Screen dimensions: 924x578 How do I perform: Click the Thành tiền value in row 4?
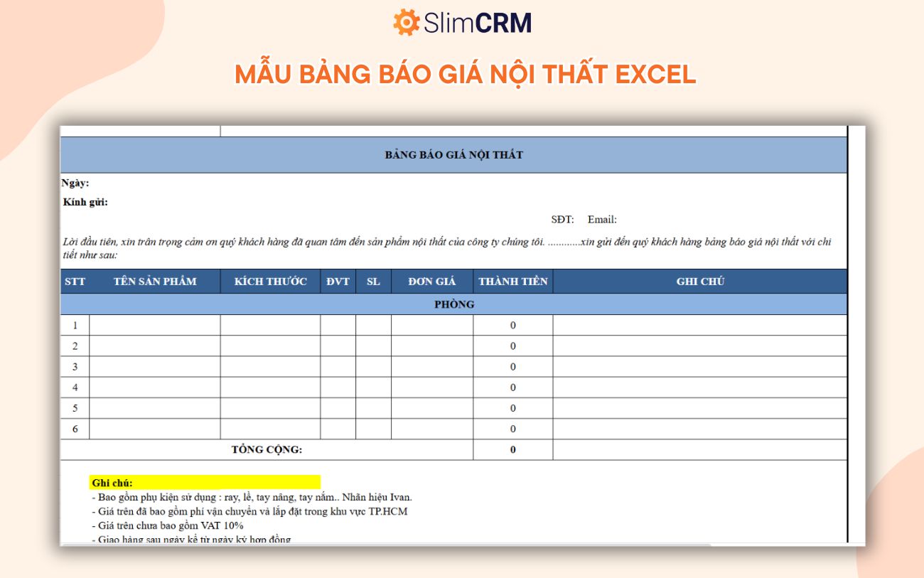(x=513, y=387)
